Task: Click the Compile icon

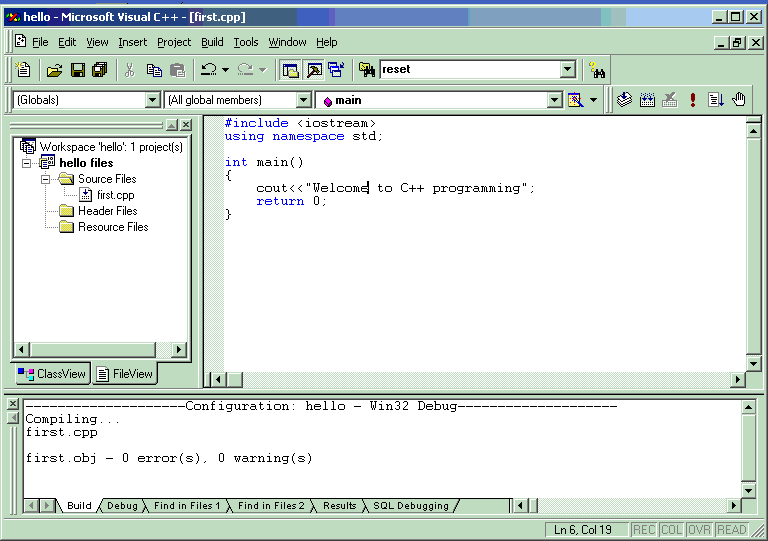Action: 624,100
